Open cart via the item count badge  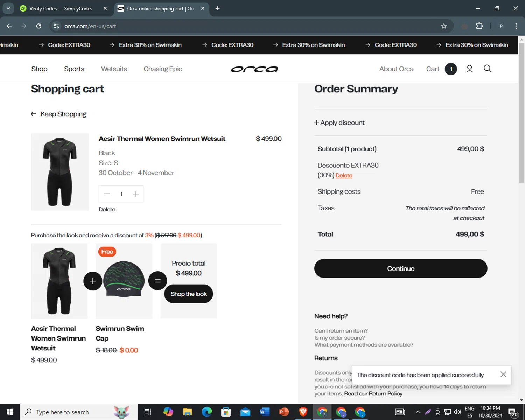(451, 69)
